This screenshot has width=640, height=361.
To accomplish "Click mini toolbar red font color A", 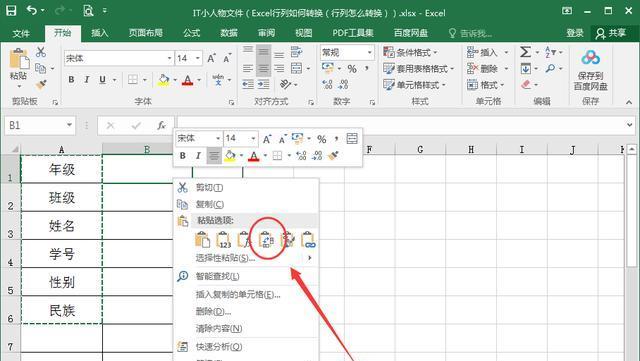I will [253, 156].
